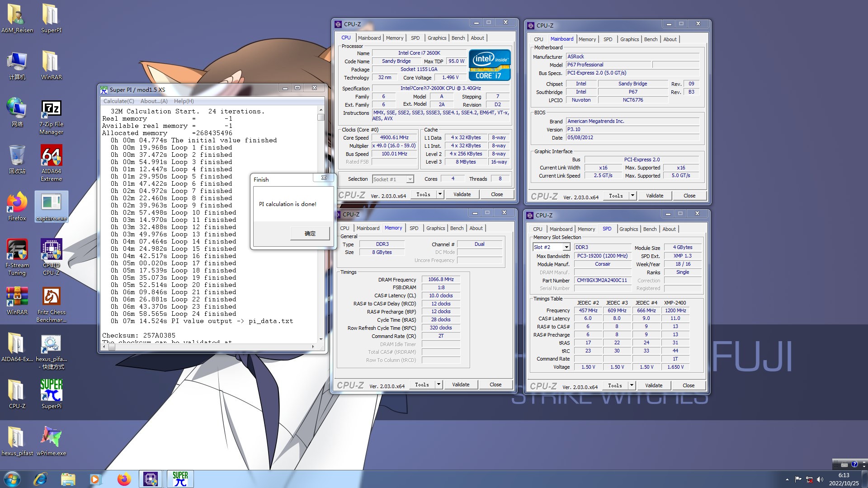The image size is (868, 488).
Task: Show hidden system tray icons
Action: coord(787,479)
